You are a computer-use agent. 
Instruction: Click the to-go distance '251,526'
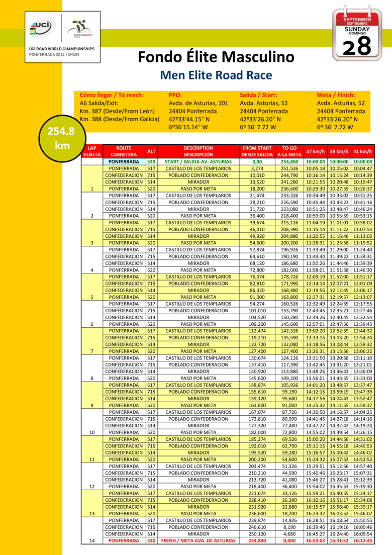[x=289, y=168]
